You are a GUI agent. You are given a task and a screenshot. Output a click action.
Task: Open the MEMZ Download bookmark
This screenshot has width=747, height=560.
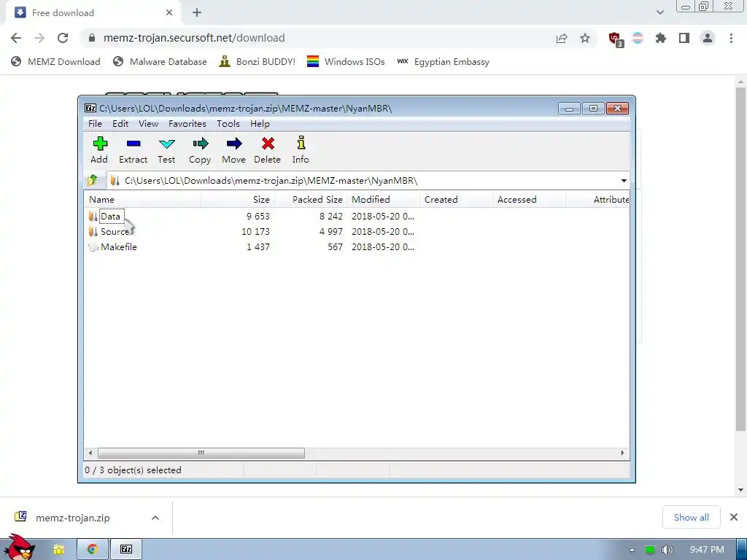[55, 62]
